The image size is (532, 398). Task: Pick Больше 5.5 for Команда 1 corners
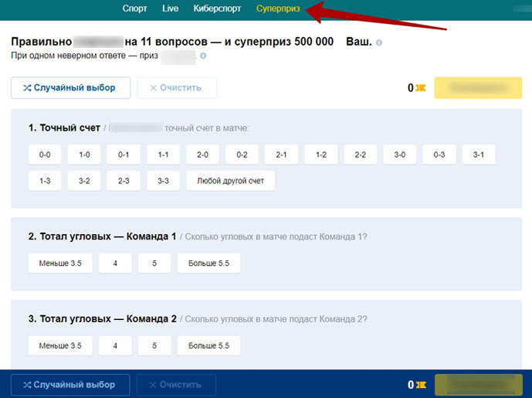(x=208, y=264)
